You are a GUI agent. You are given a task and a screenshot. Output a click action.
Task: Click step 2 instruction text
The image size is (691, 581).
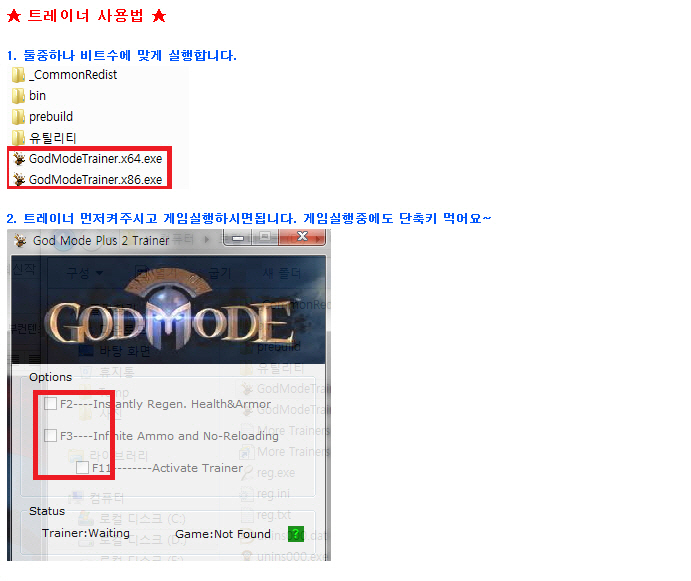pos(249,219)
